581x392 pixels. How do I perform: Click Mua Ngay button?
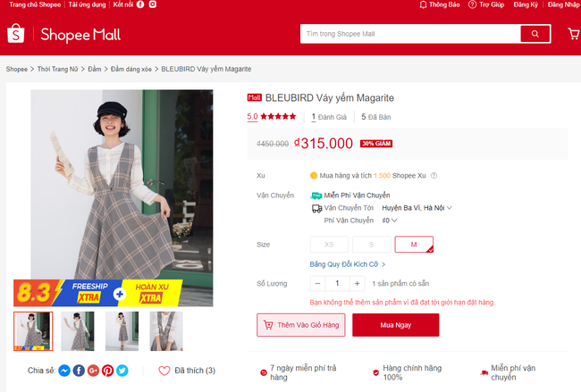(396, 325)
